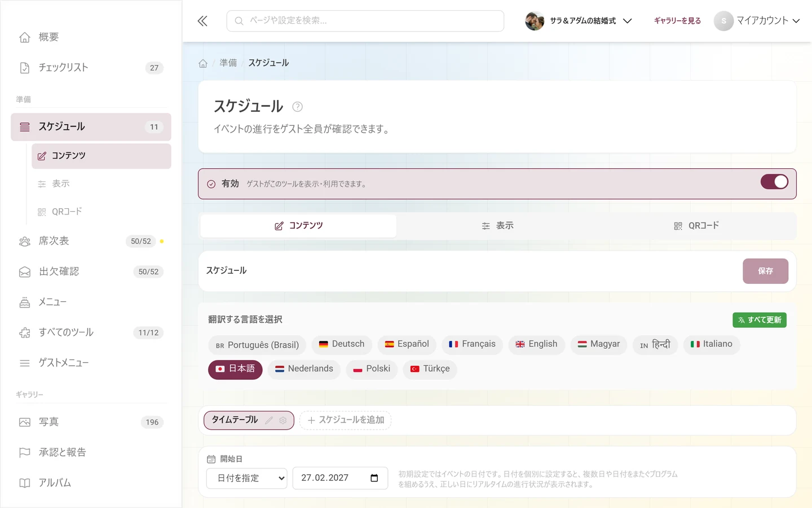Open ゲストメニュー sidebar item
The image size is (812, 508).
(x=91, y=363)
